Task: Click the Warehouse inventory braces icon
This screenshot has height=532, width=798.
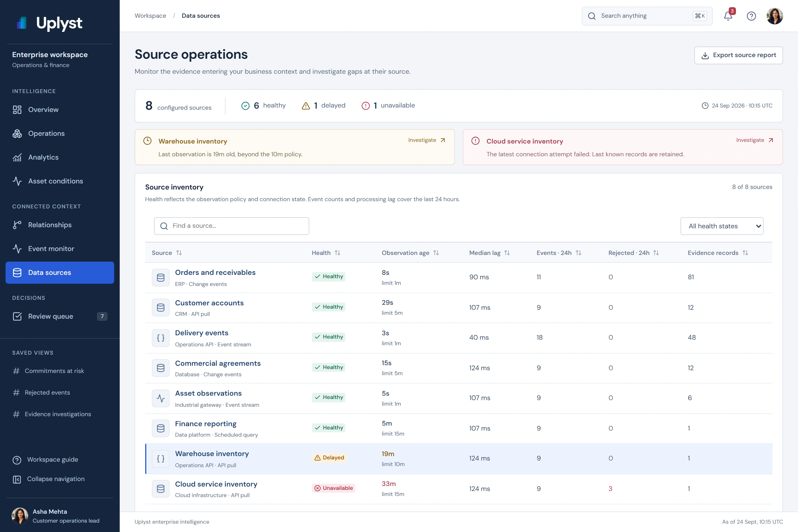Action: (160, 459)
